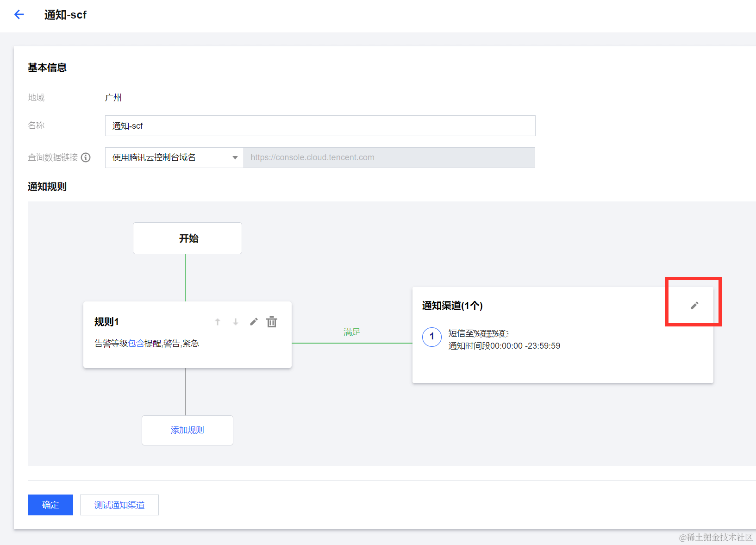The image size is (756, 545).
Task: Click the move-down arrow on 规则1 card
Action: coord(236,321)
